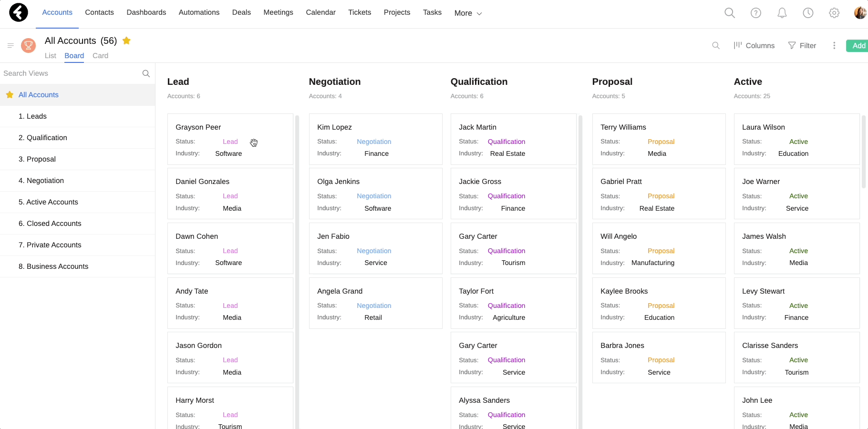
Task: Open the three-dot more options menu
Action: [834, 45]
